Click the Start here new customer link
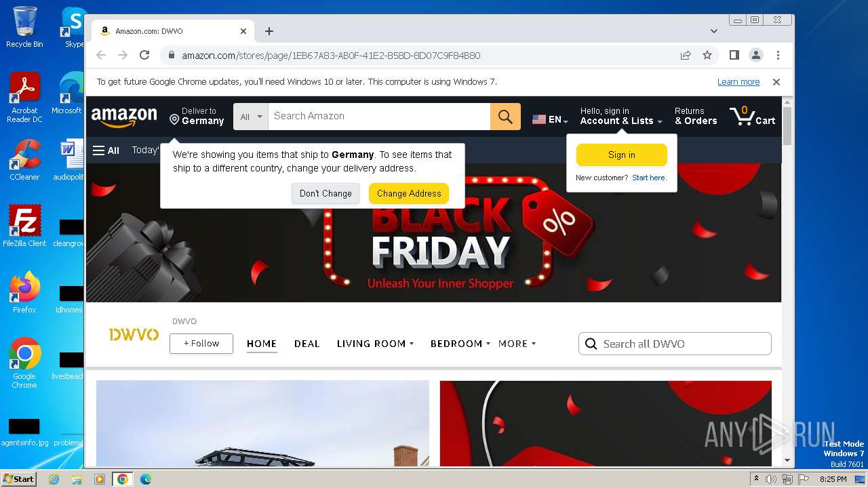This screenshot has height=488, width=868. [x=649, y=178]
